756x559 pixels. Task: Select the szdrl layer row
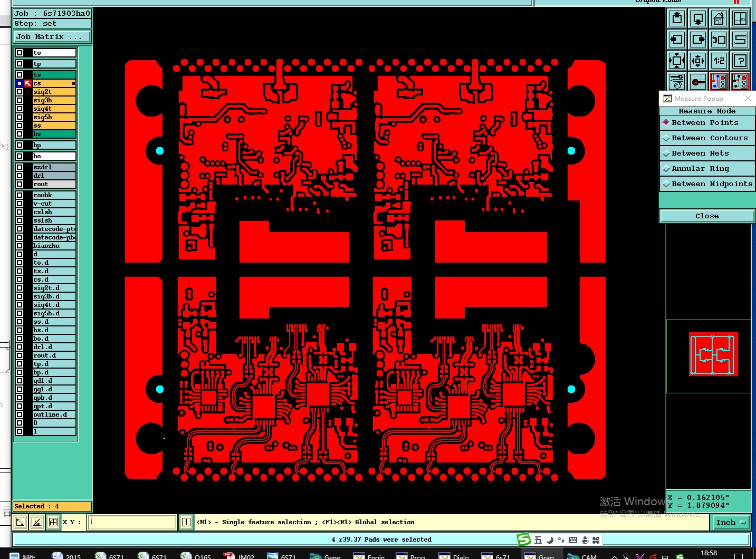coord(54,167)
